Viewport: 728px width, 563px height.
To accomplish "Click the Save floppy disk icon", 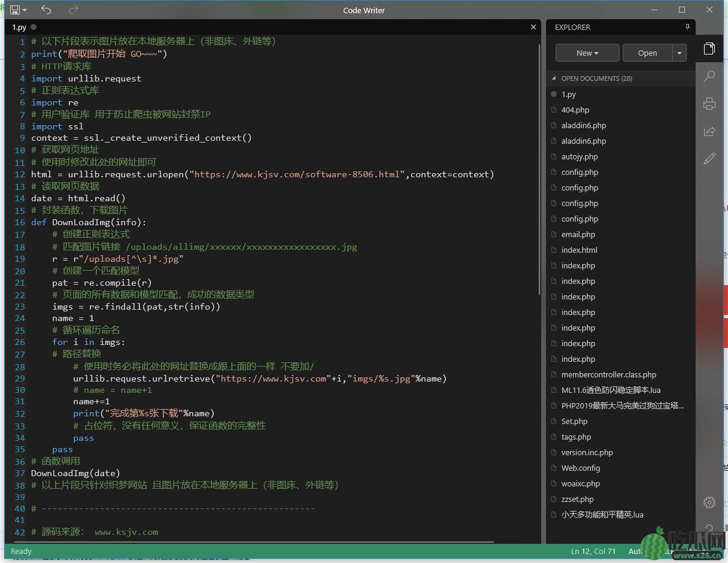I will click(14, 10).
